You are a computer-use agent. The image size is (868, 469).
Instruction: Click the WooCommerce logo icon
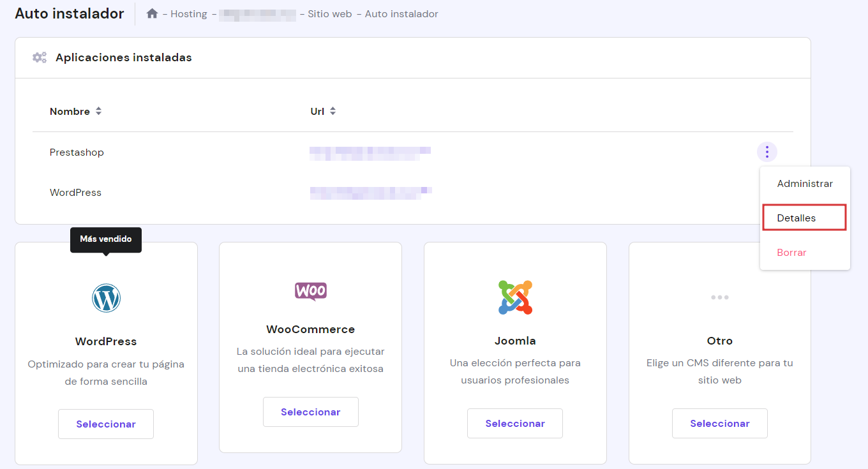coord(311,292)
